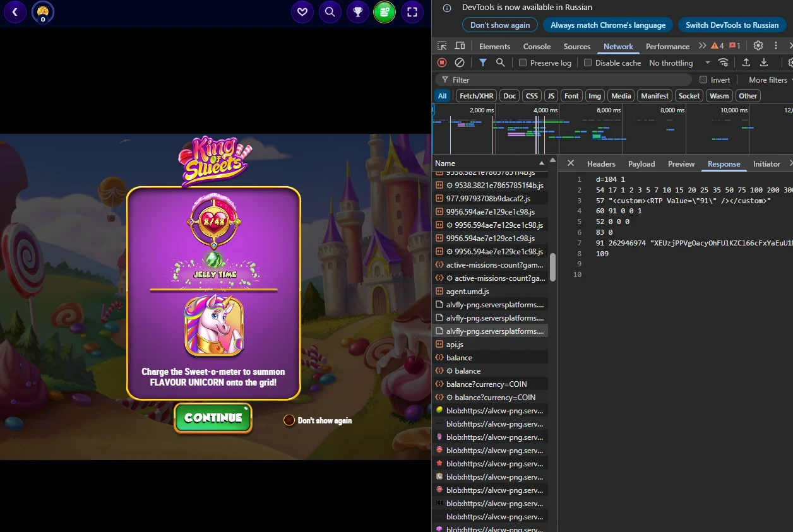This screenshot has height=532, width=793.
Task: Open the No throttling dropdown
Action: [679, 62]
